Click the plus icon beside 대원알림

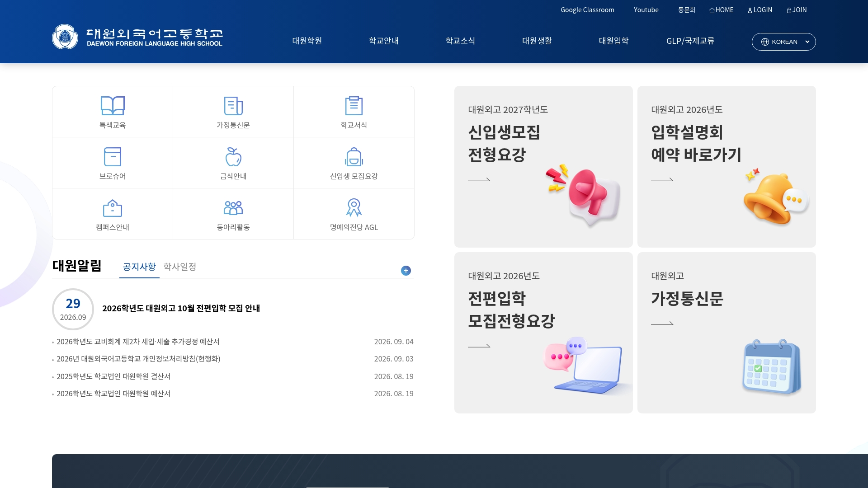coord(406,271)
